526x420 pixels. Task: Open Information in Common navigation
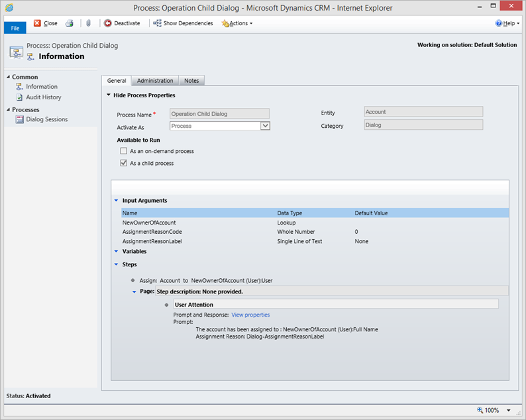(x=42, y=87)
